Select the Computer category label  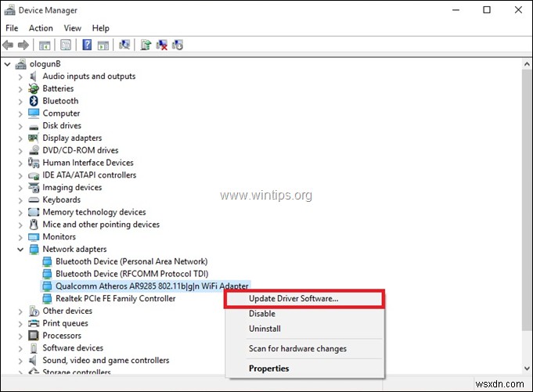pos(61,113)
